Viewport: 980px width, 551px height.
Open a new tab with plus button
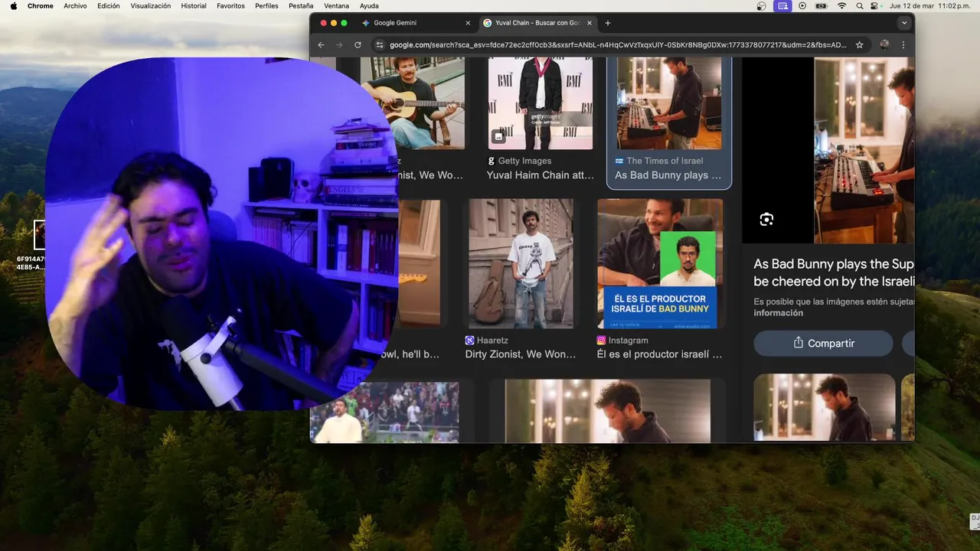pyautogui.click(x=608, y=23)
